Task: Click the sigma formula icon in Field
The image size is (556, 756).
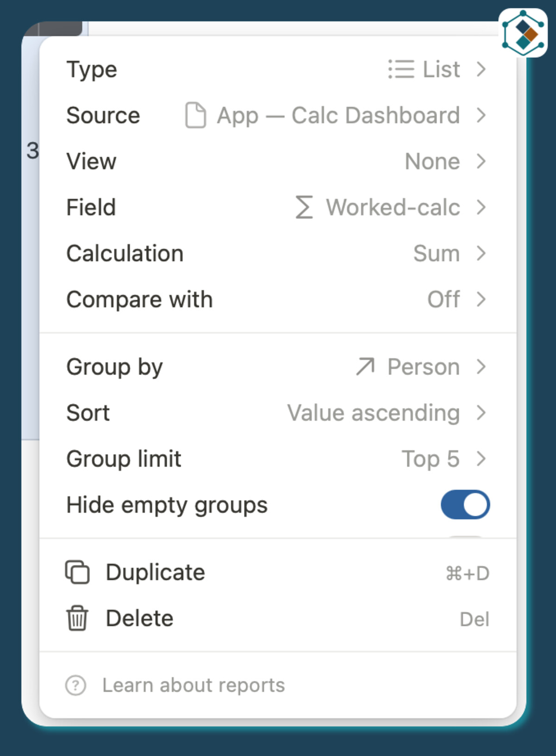Action: (304, 207)
